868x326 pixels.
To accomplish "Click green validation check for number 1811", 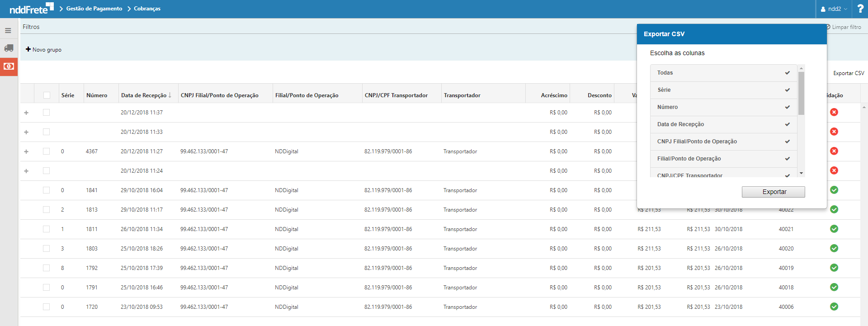I will click(x=834, y=229).
